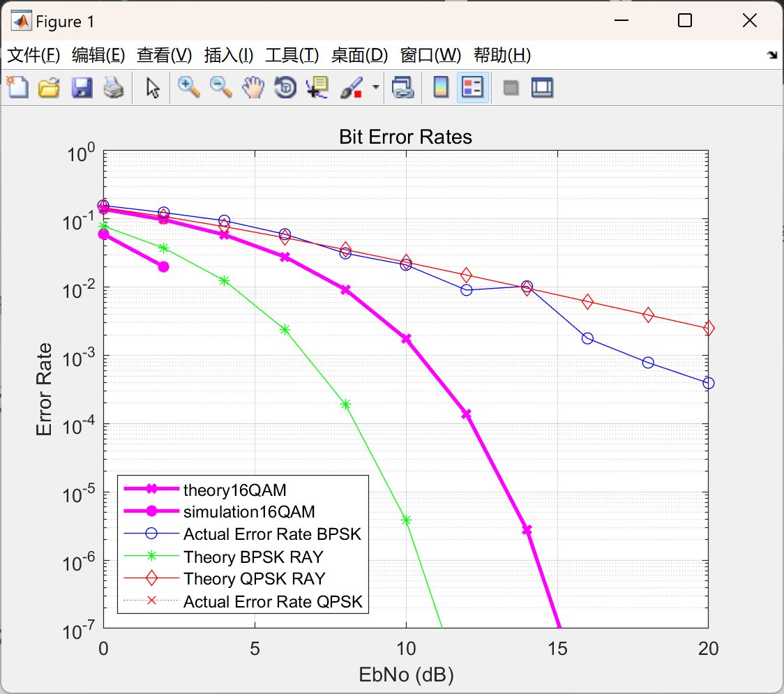Click the New Figure toolbar icon

[18, 87]
